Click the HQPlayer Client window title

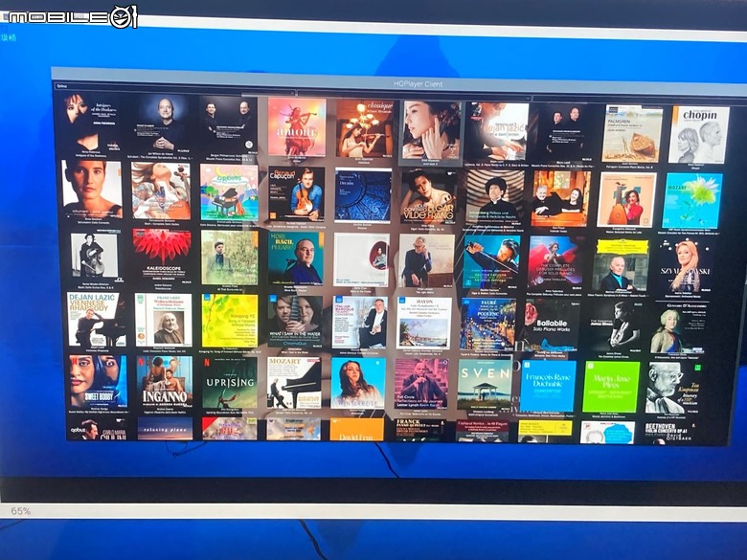tap(418, 84)
